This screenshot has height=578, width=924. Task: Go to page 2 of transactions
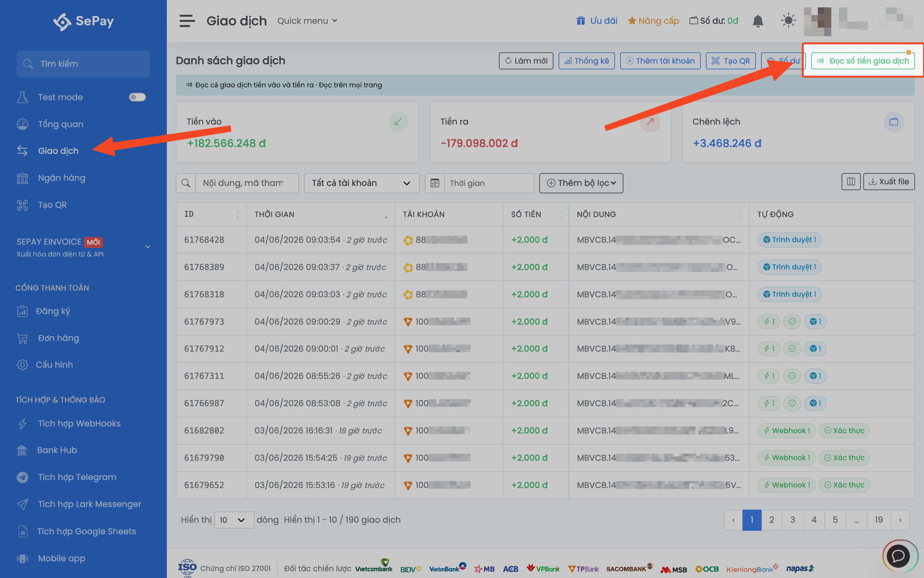tap(772, 520)
